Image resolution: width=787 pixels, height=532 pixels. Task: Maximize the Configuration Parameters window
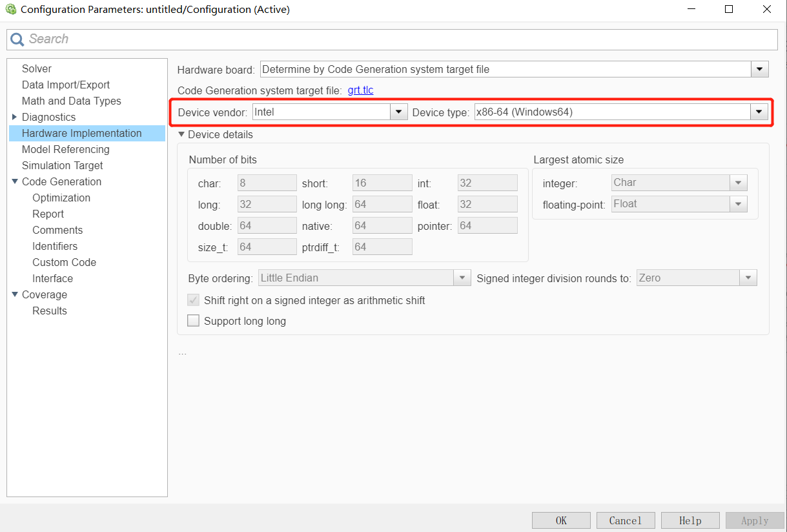click(729, 10)
